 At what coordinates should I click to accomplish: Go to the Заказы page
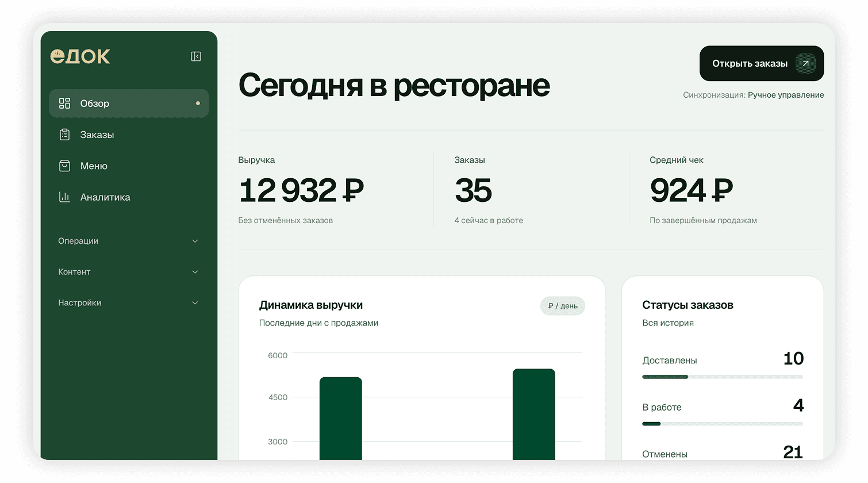(129, 135)
